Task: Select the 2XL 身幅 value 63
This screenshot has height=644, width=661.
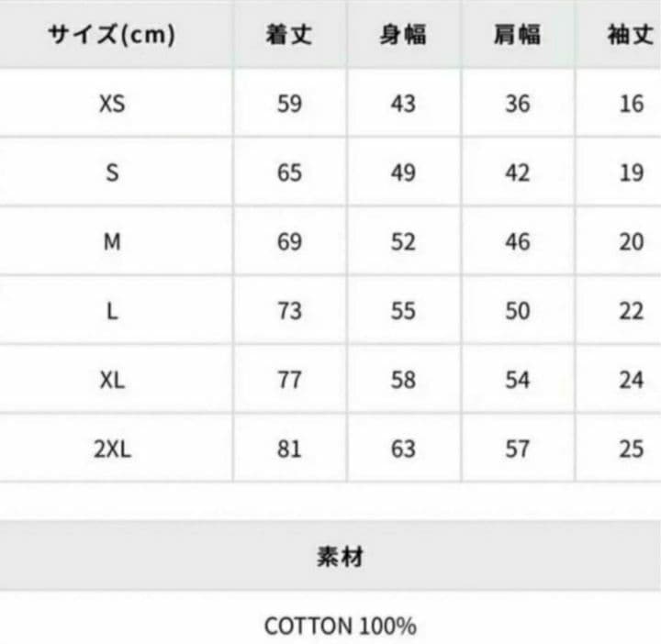Action: tap(403, 449)
